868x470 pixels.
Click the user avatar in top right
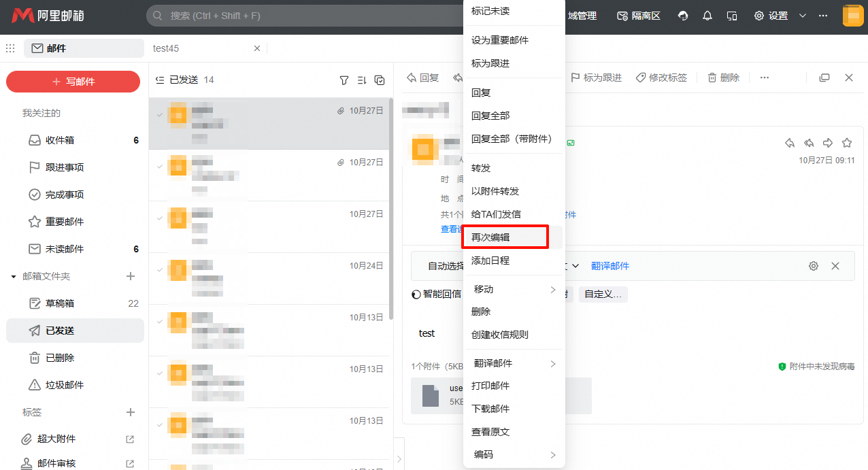[853, 16]
